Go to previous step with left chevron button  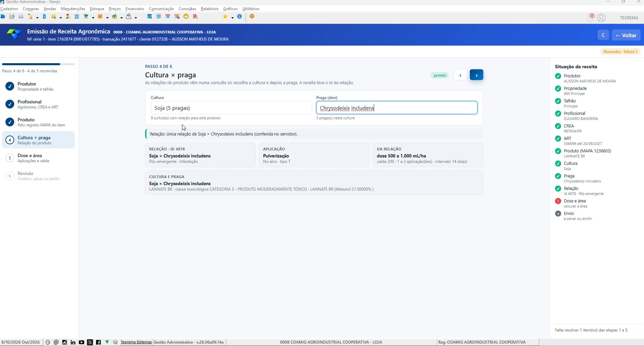pos(460,75)
